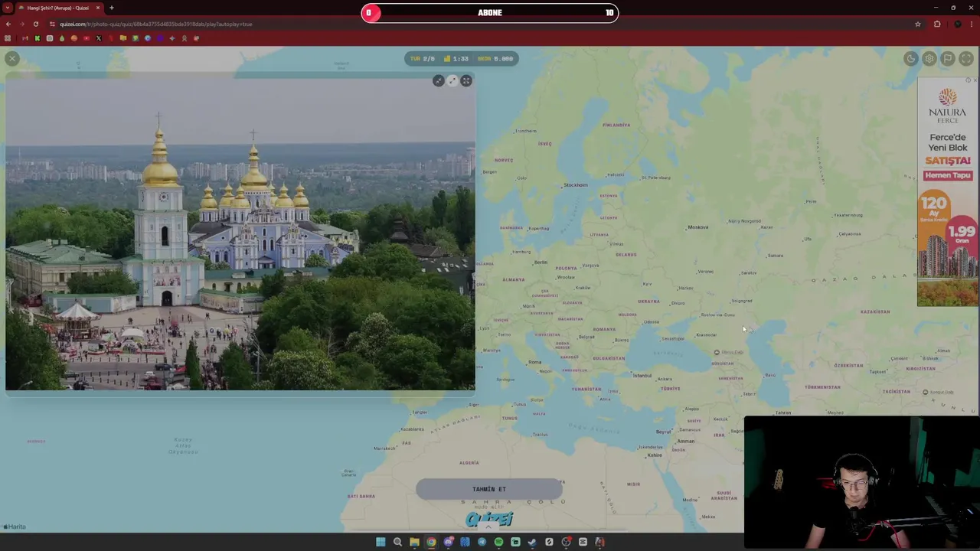Open Discord from the taskbar
This screenshot has width=980, height=551.
pos(448,542)
